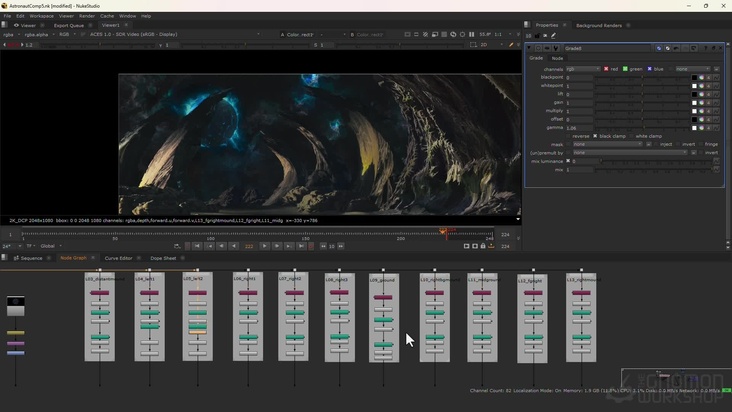Open the gain curve animation icon
The height and width of the screenshot is (412, 732).
(x=716, y=103)
